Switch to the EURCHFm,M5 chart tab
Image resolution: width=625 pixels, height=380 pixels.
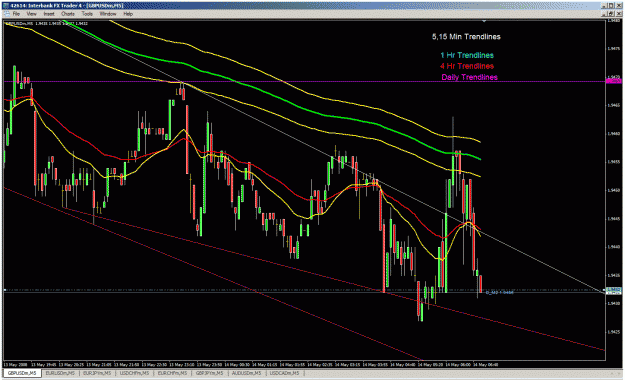coord(172,373)
